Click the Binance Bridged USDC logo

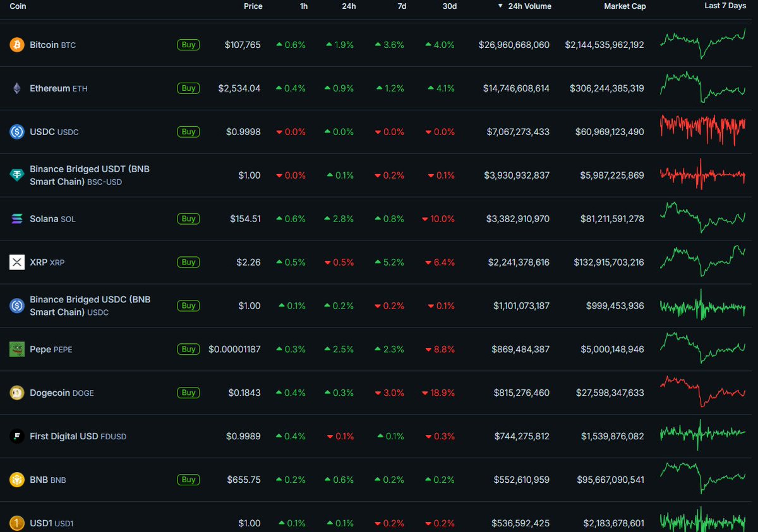coord(17,305)
